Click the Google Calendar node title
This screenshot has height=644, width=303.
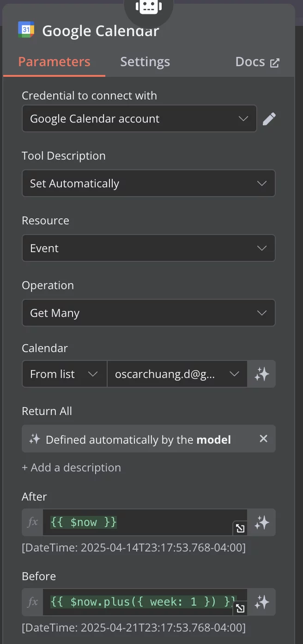coord(101,31)
